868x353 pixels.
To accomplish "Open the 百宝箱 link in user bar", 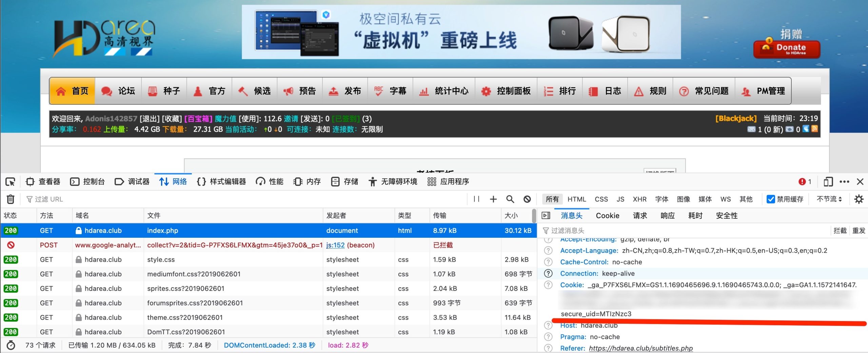I will point(198,119).
